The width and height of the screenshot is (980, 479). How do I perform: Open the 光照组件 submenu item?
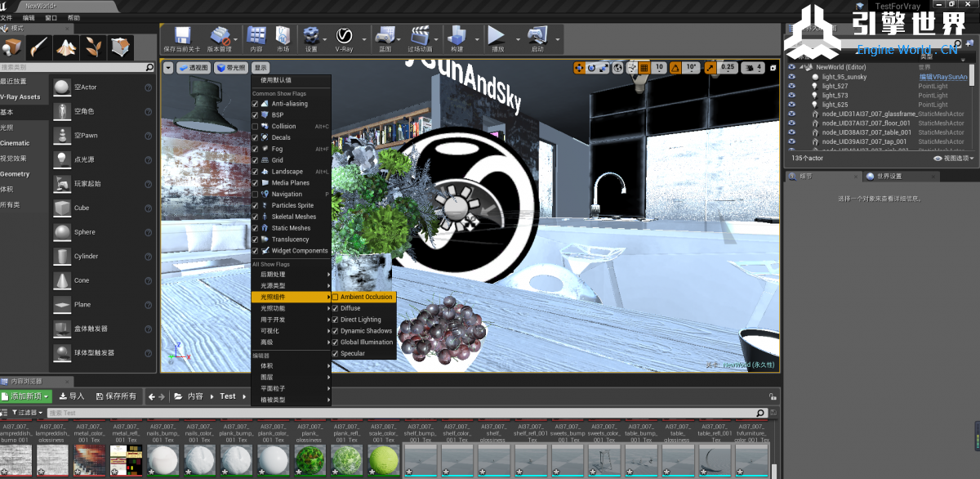click(x=292, y=297)
